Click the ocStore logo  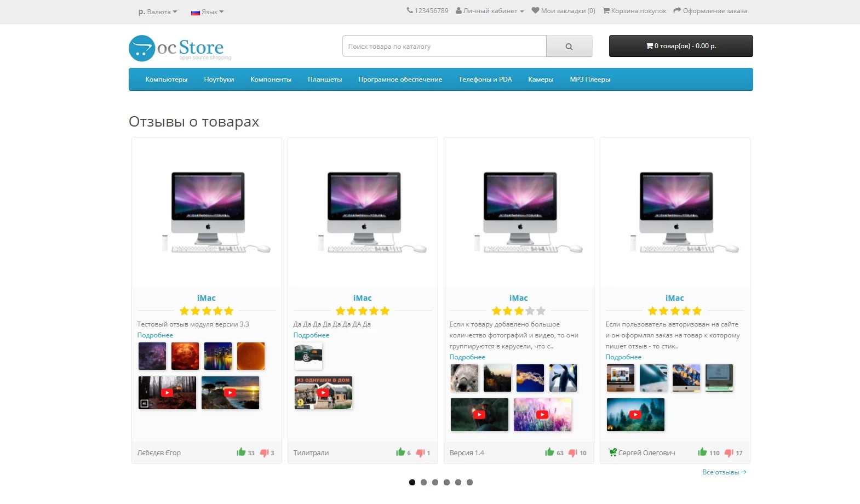(x=180, y=48)
